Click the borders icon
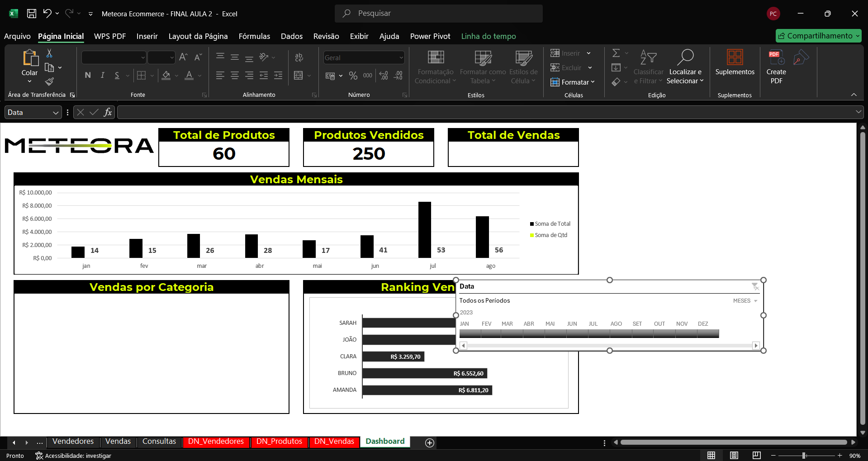Screen dimensions: 868x461 coord(142,76)
